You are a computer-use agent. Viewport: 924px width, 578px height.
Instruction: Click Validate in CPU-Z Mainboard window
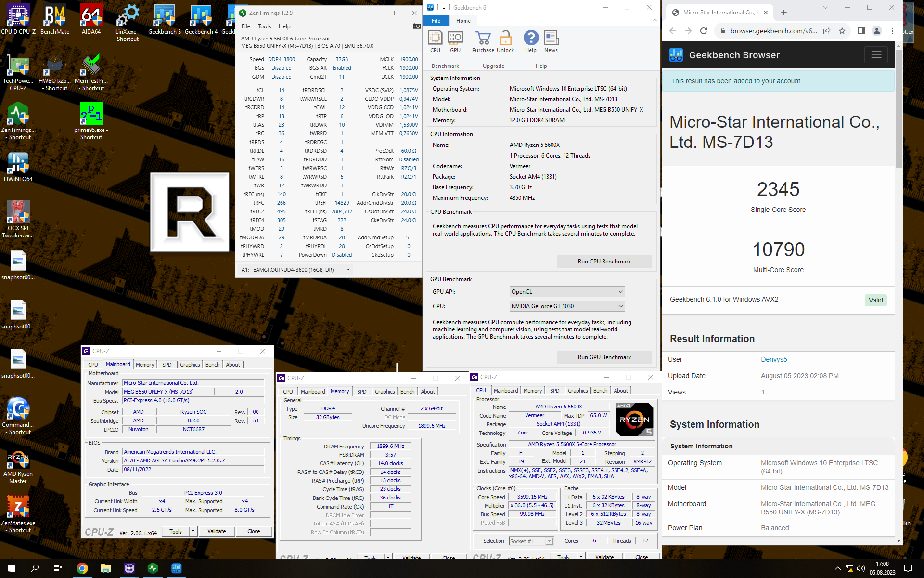(x=217, y=531)
